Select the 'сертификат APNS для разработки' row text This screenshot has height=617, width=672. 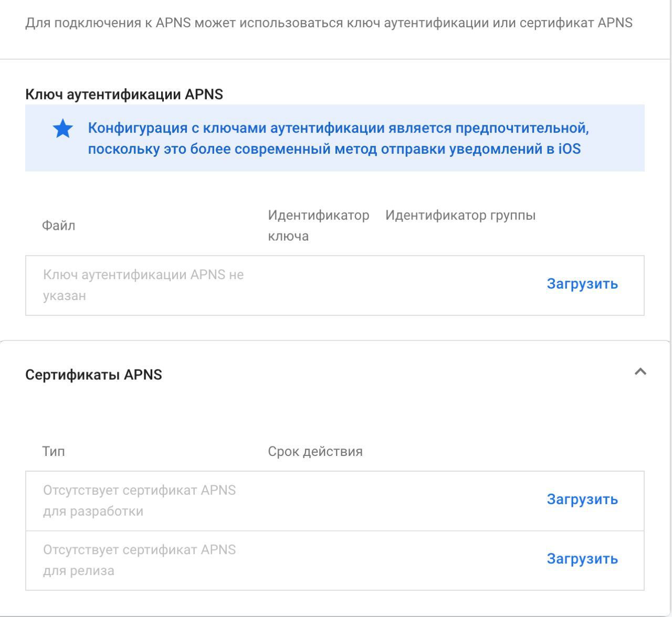tap(139, 501)
